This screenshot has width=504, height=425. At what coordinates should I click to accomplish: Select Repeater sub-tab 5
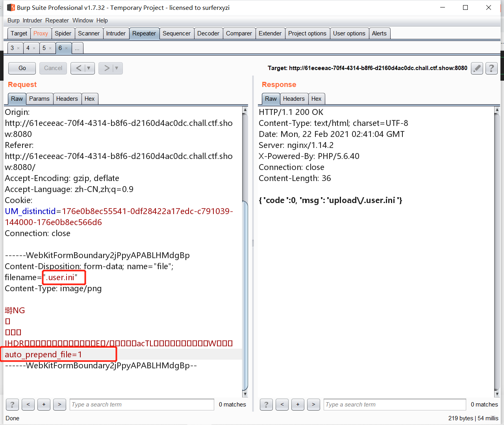click(x=44, y=48)
